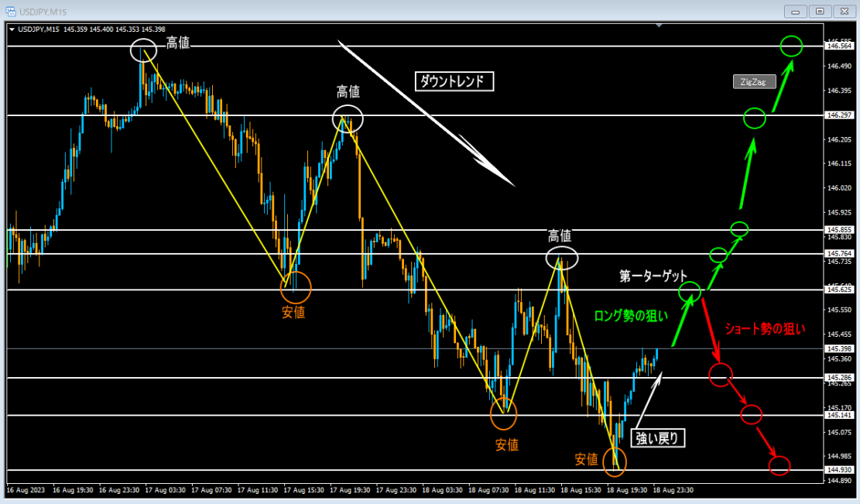Click the 第一ターゲット annotation text

[x=653, y=276]
